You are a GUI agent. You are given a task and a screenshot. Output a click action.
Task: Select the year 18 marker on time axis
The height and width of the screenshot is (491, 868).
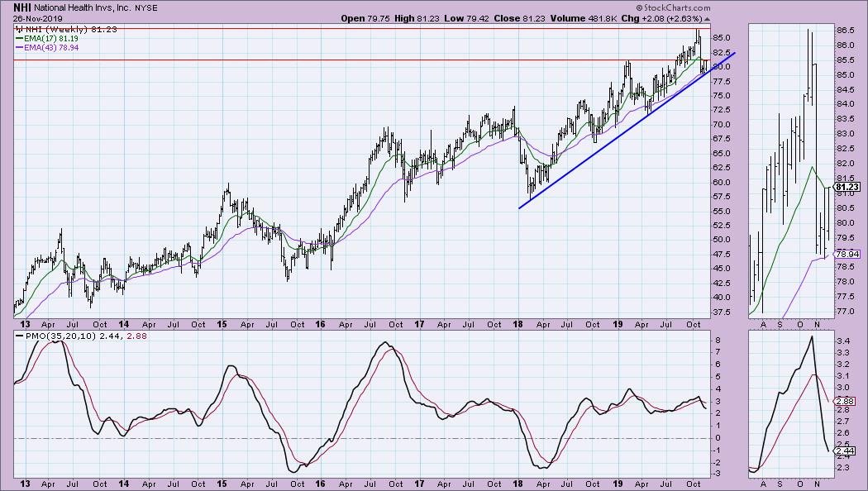click(x=519, y=326)
